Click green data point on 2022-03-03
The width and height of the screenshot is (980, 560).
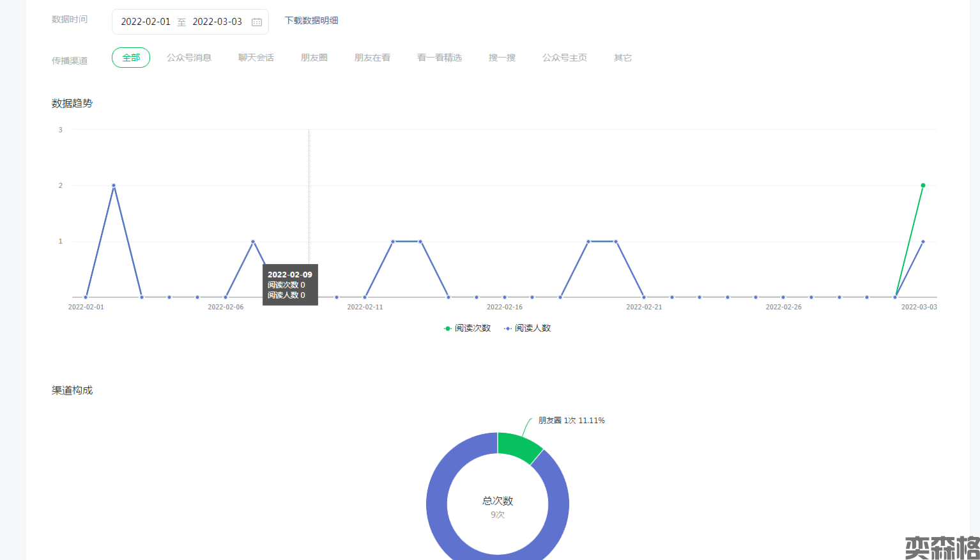click(923, 185)
